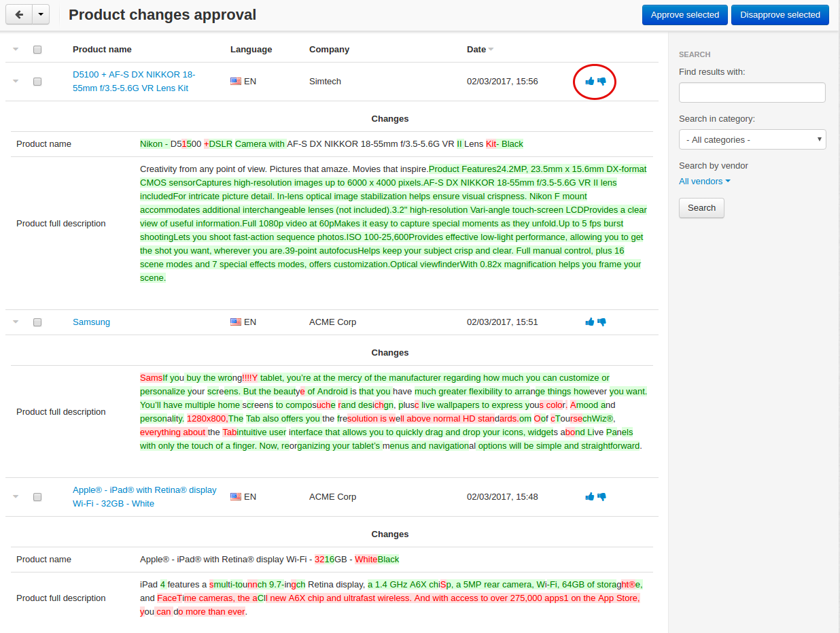The image size is (840, 633).
Task: Click the Search button in the sidebar
Action: 701,208
